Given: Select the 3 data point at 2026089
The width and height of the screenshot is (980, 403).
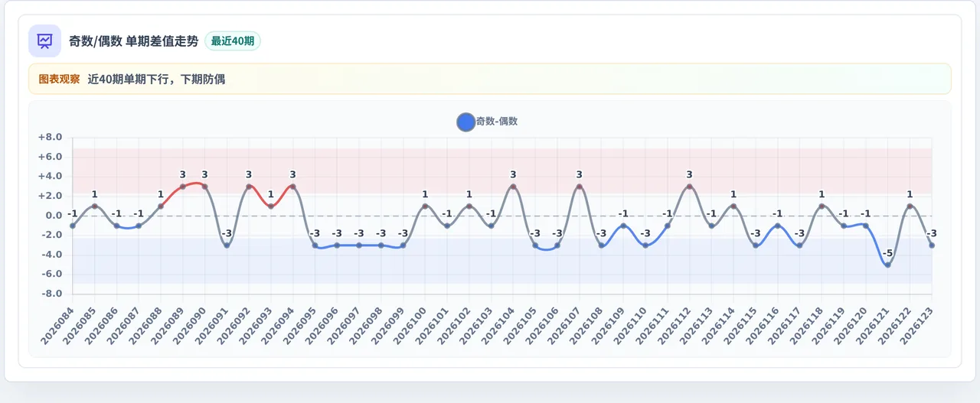Looking at the screenshot, I should pos(182,187).
